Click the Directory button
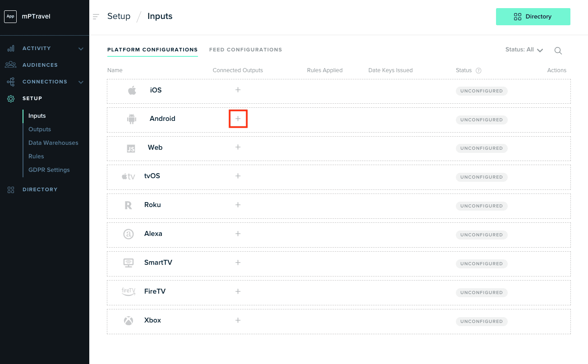 click(x=533, y=16)
